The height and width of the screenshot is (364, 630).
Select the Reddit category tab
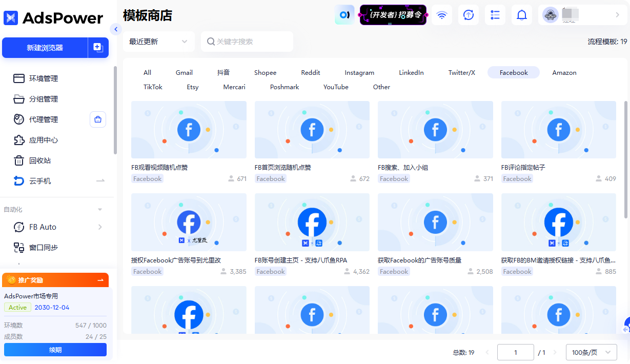311,72
